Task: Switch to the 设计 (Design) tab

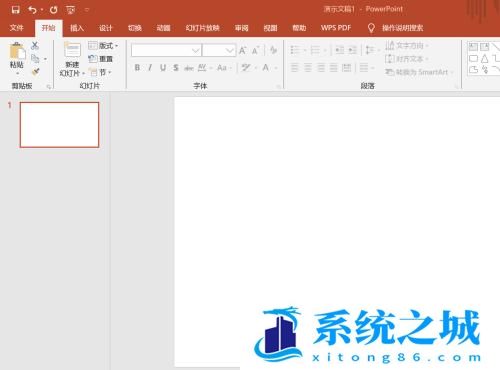Action: coord(106,28)
